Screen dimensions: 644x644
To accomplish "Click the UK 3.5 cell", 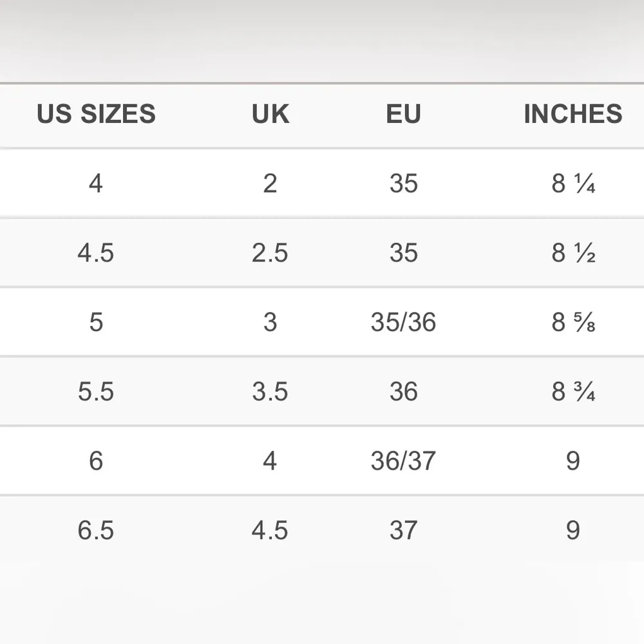I will pos(270,392).
